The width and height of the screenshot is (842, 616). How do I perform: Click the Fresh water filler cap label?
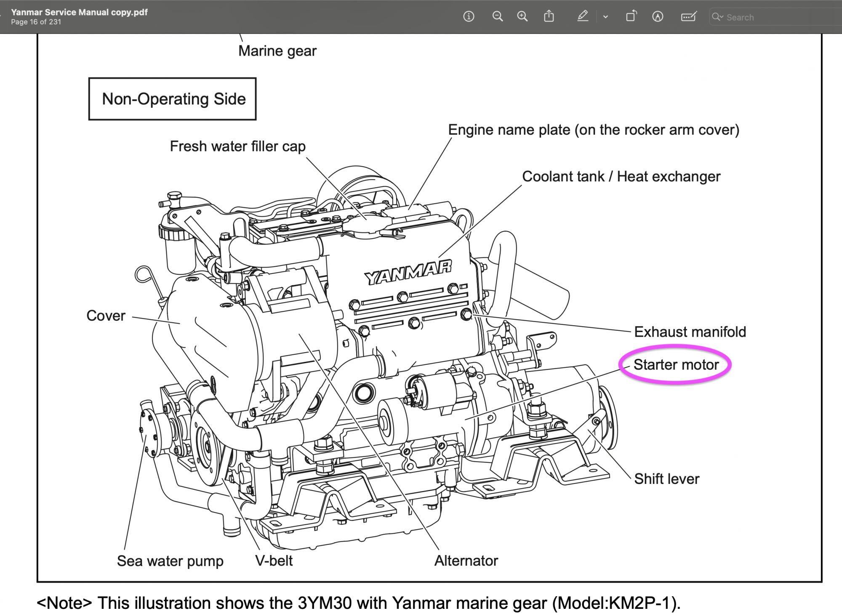[237, 146]
